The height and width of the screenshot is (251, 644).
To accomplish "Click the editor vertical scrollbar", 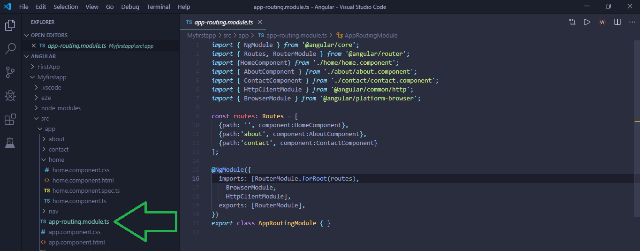I will point(637,128).
